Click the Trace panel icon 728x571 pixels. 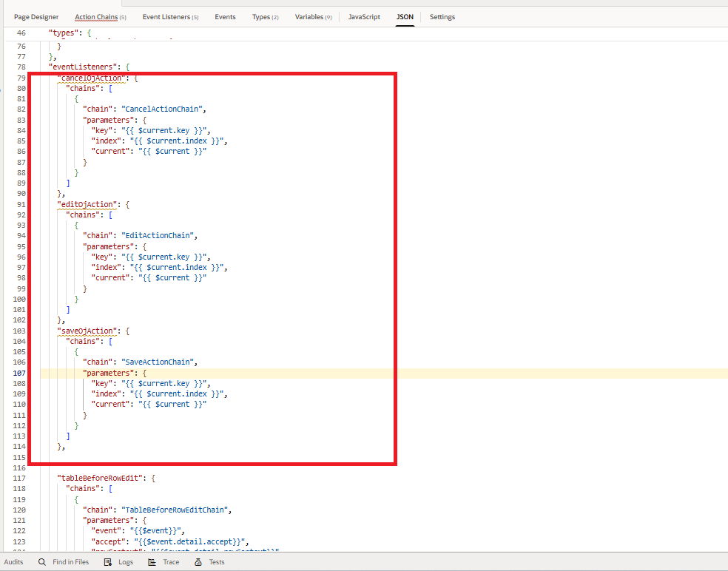(152, 562)
